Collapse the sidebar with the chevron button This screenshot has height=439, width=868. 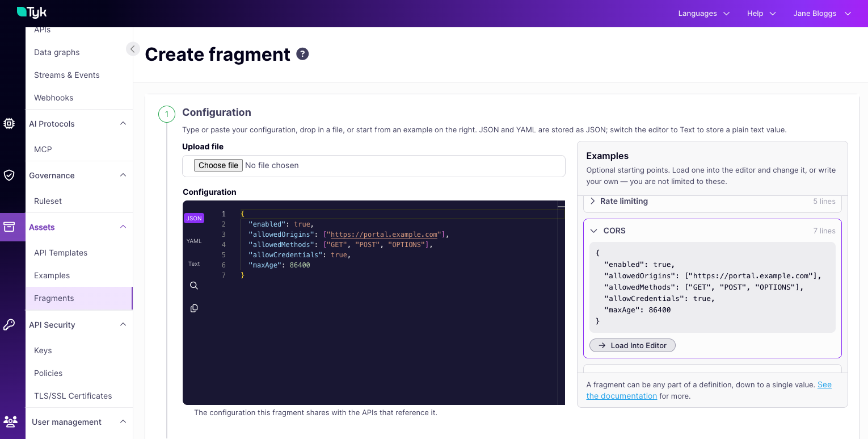click(132, 49)
